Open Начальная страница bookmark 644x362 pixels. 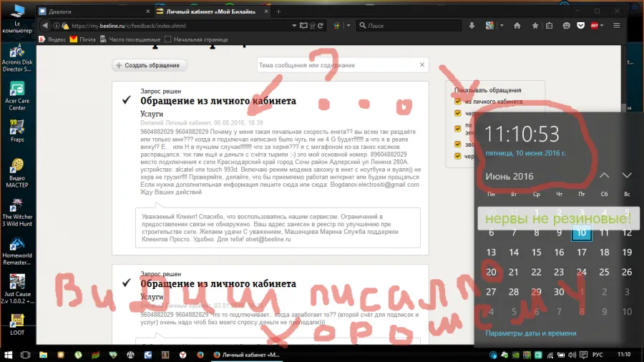pos(196,39)
